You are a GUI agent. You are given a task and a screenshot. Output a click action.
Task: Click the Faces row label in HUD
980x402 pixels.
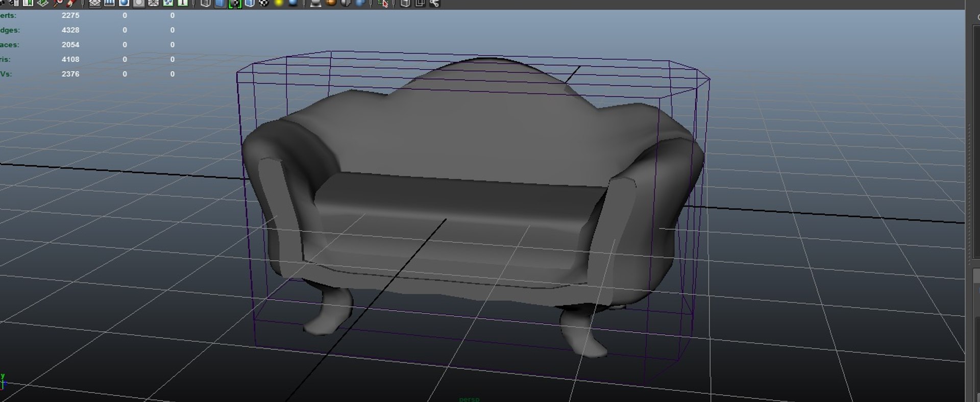(x=9, y=45)
